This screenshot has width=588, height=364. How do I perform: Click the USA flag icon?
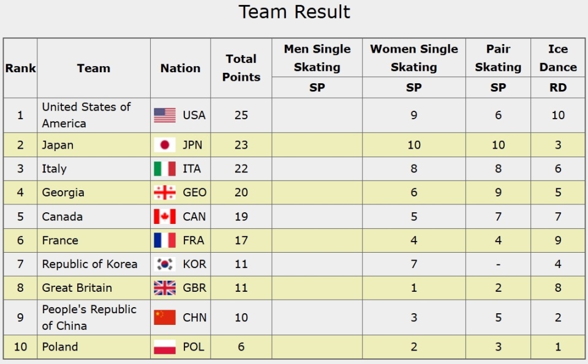click(x=165, y=115)
